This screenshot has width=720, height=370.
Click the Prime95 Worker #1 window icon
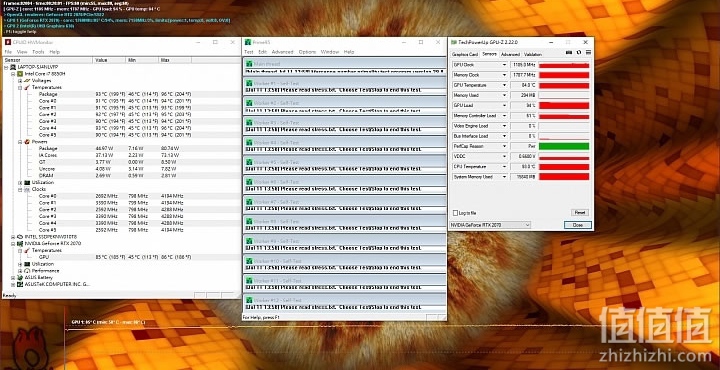click(249, 83)
